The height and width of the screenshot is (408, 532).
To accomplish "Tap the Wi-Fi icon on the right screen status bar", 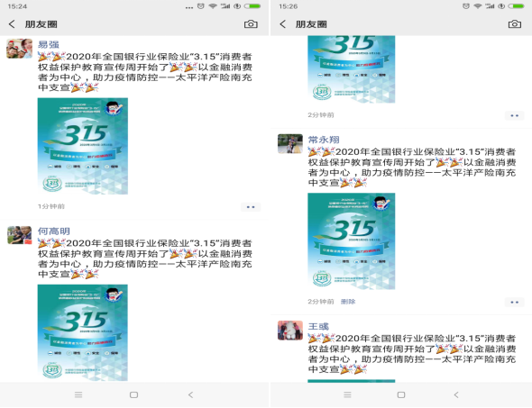I will click(x=478, y=6).
